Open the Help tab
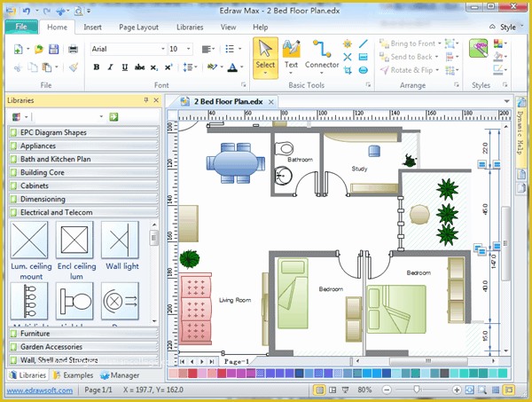Viewport: 532px width, 402px height. [x=260, y=28]
